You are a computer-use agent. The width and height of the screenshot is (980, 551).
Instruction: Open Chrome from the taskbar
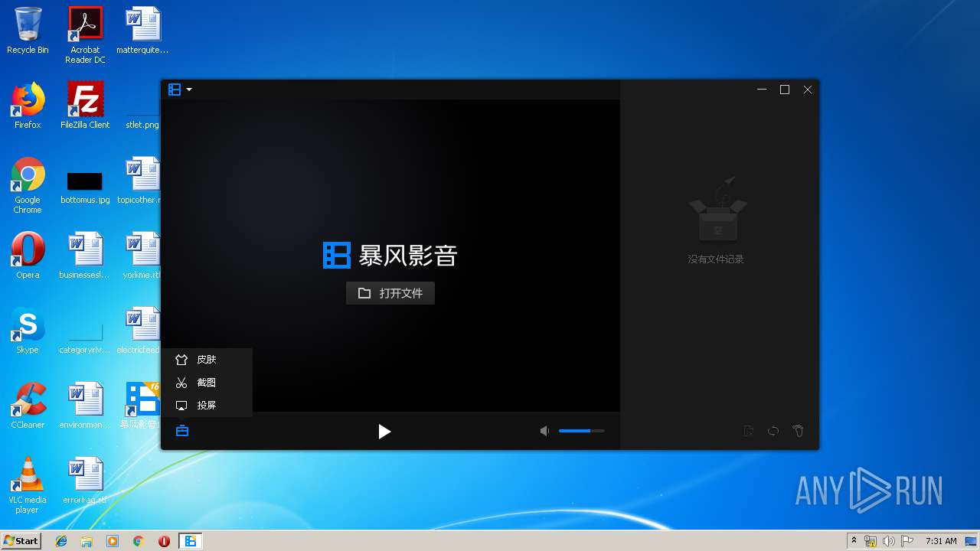coord(139,541)
